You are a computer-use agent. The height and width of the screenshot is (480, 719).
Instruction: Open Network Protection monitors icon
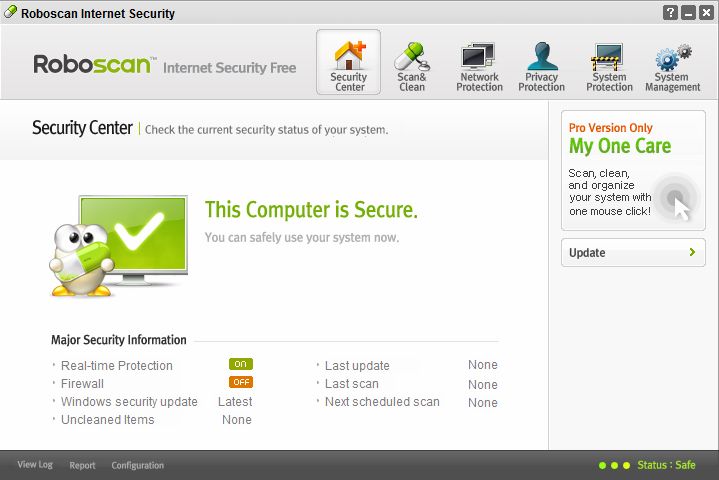point(478,57)
